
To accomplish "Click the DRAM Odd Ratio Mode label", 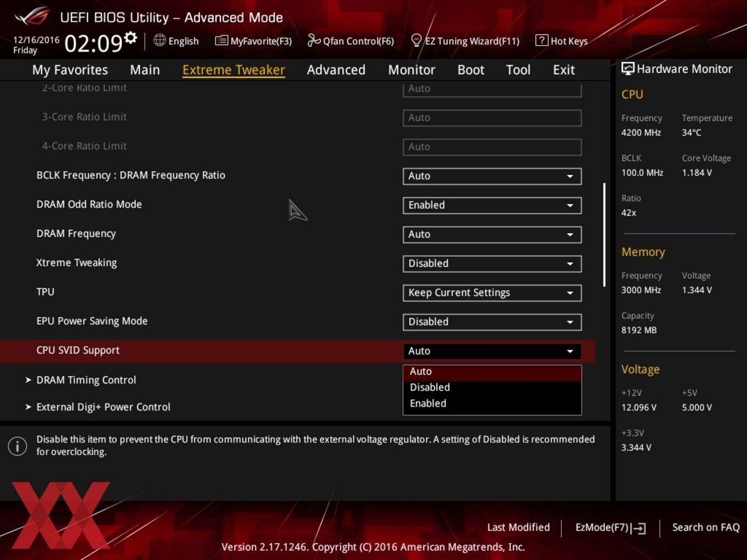I will [x=89, y=204].
